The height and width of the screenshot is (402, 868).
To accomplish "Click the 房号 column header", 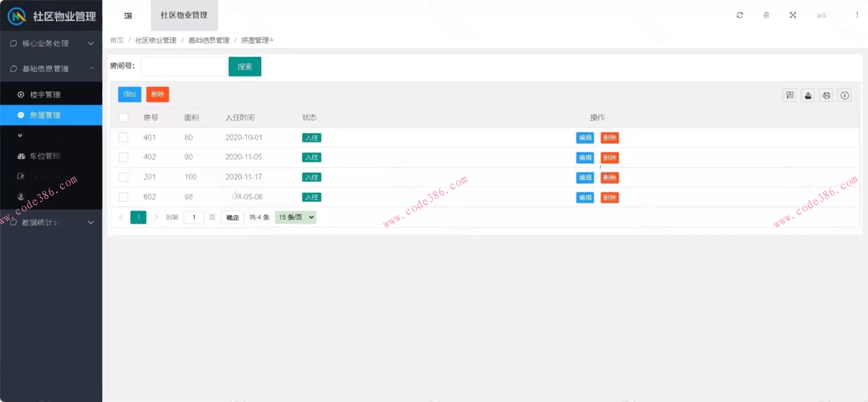I will pos(150,118).
